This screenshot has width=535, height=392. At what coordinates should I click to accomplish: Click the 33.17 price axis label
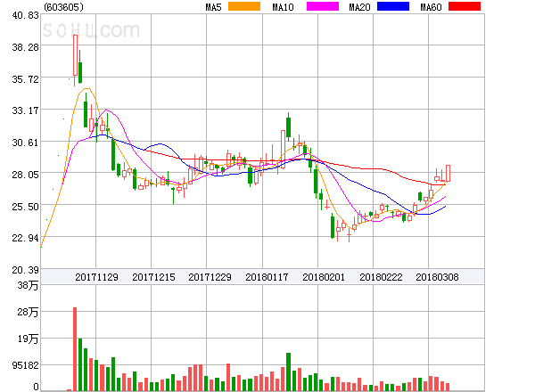pyautogui.click(x=25, y=110)
